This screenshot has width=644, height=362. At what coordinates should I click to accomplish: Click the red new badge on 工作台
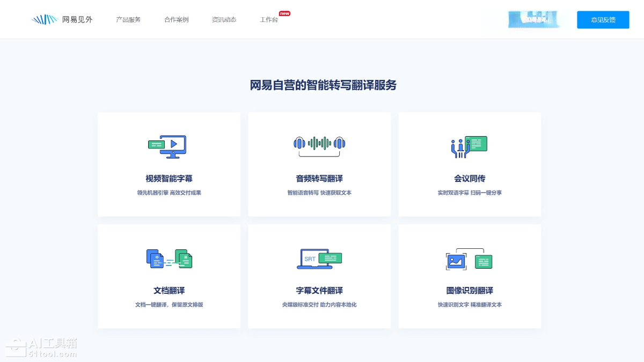[284, 13]
